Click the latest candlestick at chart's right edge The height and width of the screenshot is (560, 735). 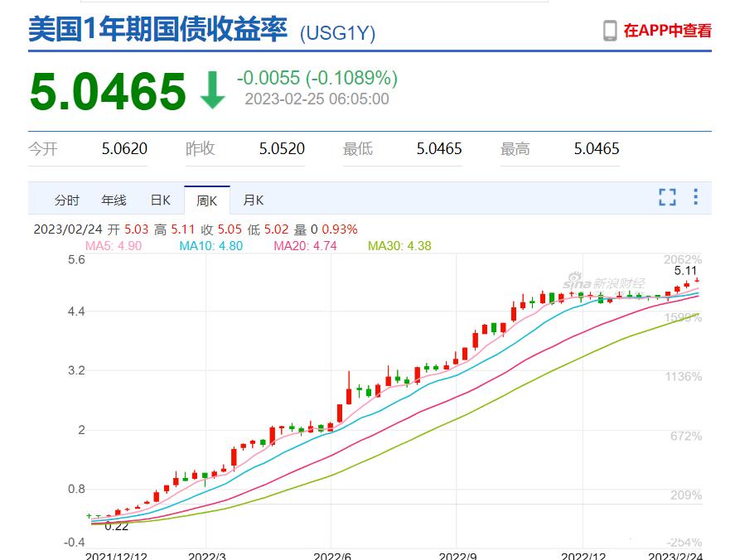pyautogui.click(x=699, y=282)
